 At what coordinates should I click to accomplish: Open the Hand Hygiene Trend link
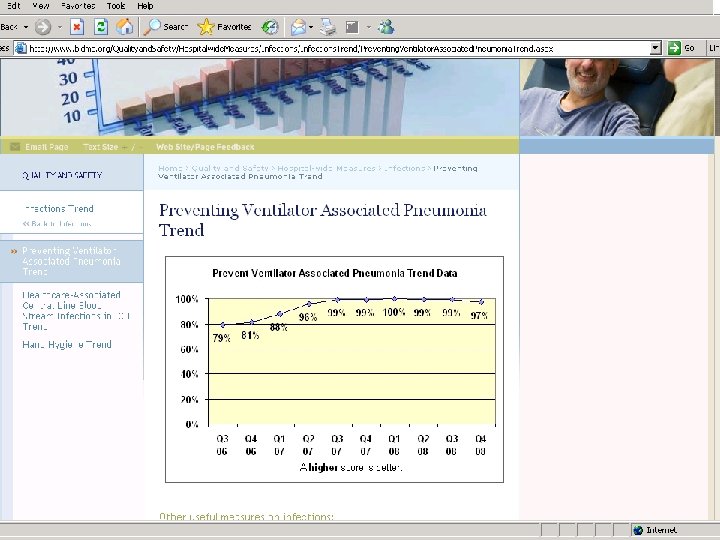[67, 344]
